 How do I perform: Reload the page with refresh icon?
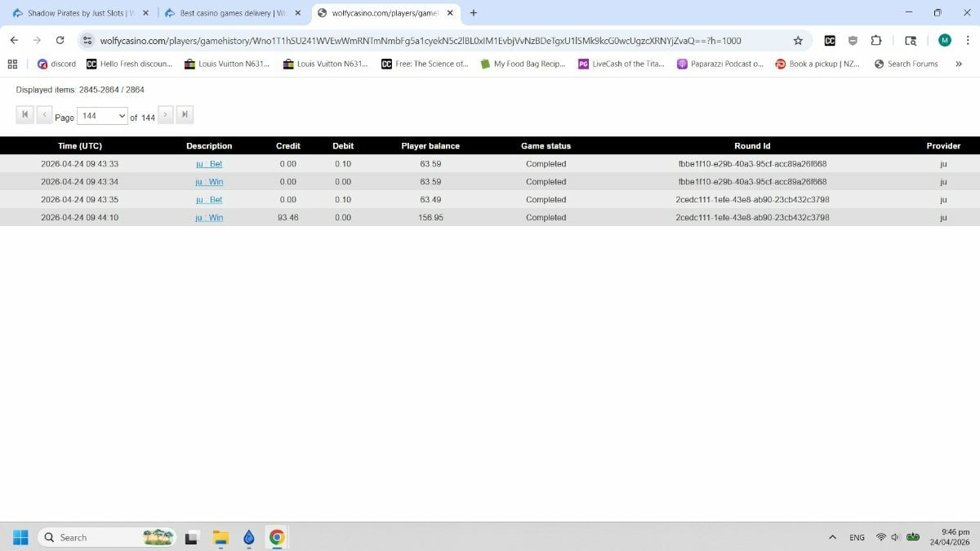point(60,40)
